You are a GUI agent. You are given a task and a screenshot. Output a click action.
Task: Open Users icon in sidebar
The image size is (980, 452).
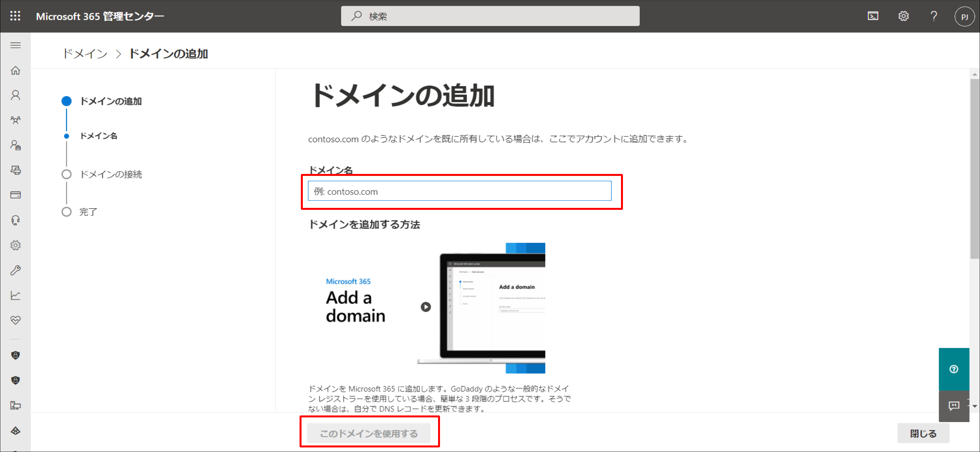(x=16, y=95)
